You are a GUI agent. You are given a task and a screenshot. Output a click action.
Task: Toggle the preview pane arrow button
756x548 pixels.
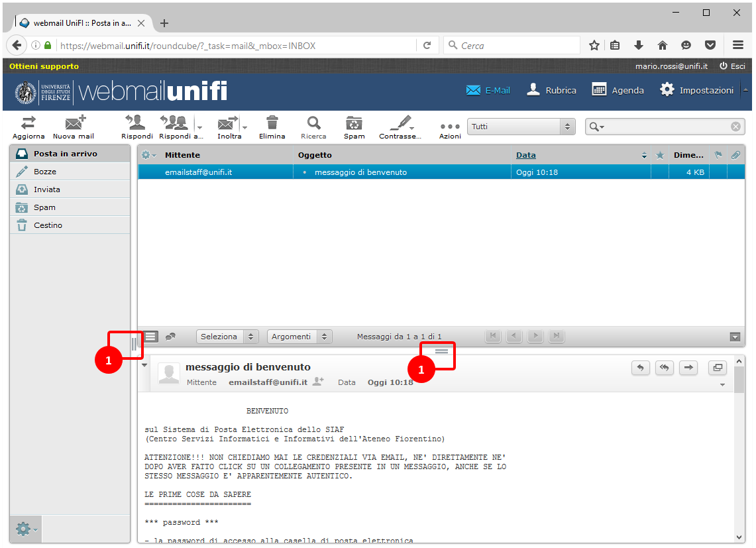pos(735,337)
